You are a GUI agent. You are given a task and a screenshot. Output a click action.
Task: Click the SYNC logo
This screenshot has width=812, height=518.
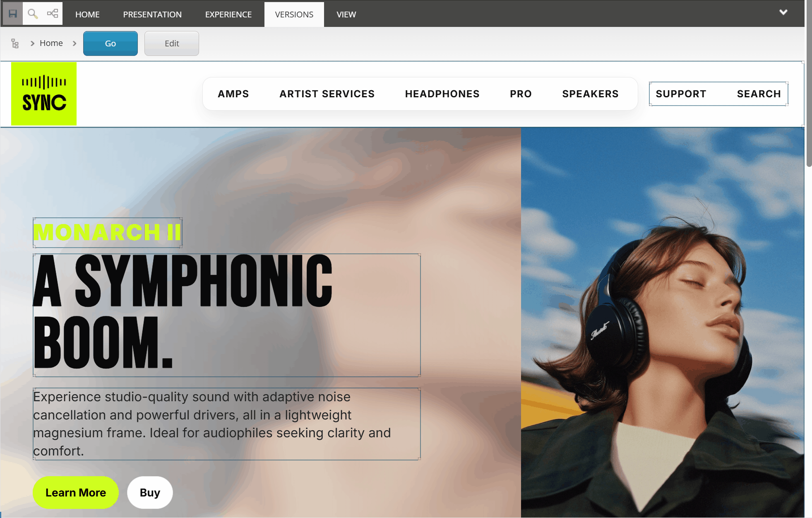[x=44, y=94]
